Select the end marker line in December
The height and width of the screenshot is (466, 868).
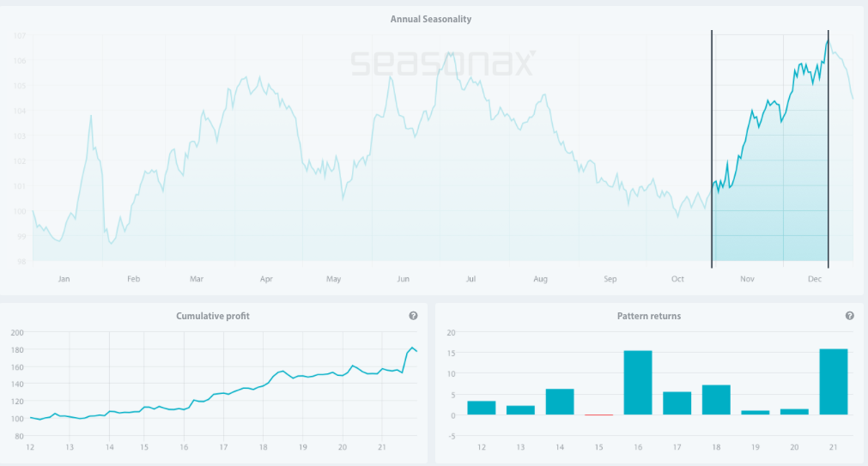coord(829,149)
